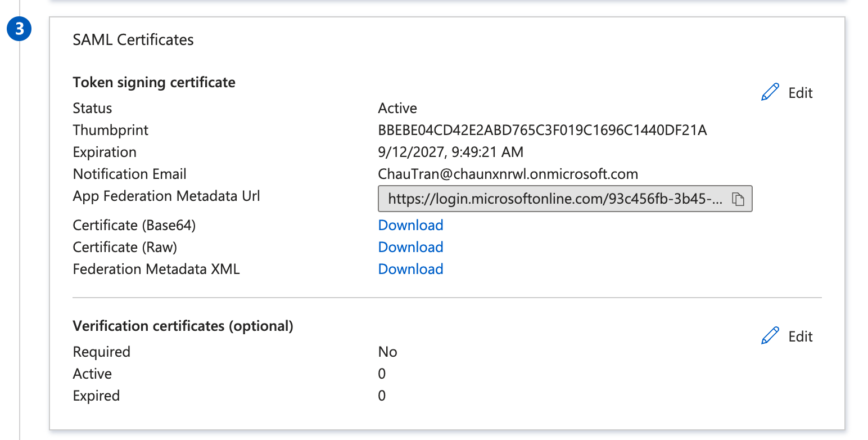Screen dimensions: 868x440
Task: Click the SAML Certificates heading
Action: pos(133,39)
